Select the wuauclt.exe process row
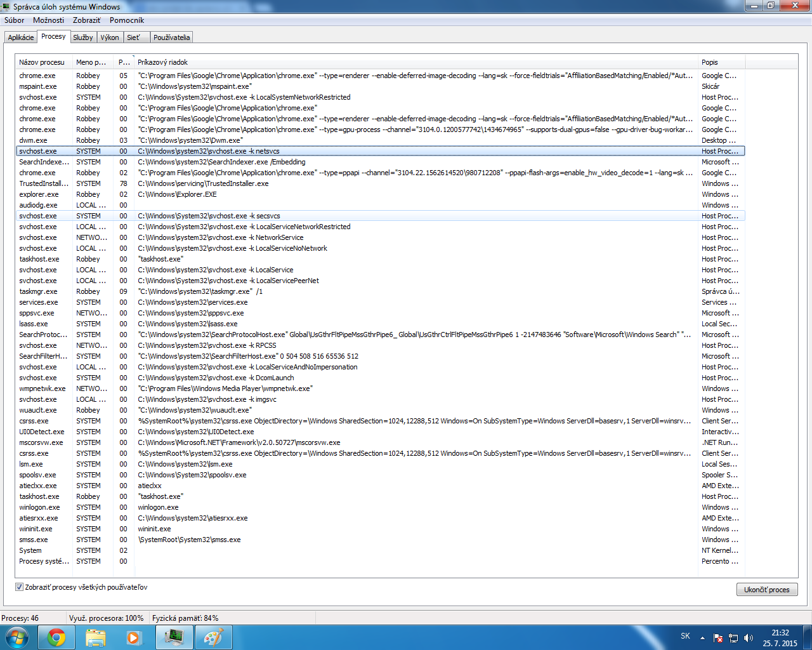812x650 pixels. pyautogui.click(x=380, y=410)
